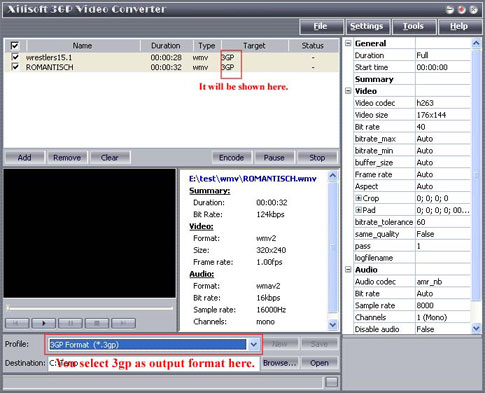Collapse the Audio settings group
This screenshot has height=393, width=485.
[x=348, y=269]
